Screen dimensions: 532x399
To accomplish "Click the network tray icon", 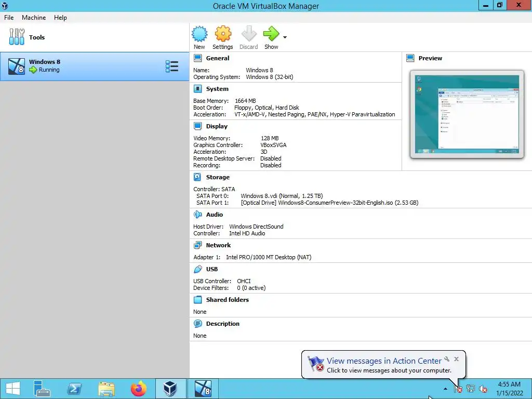I will [471, 389].
